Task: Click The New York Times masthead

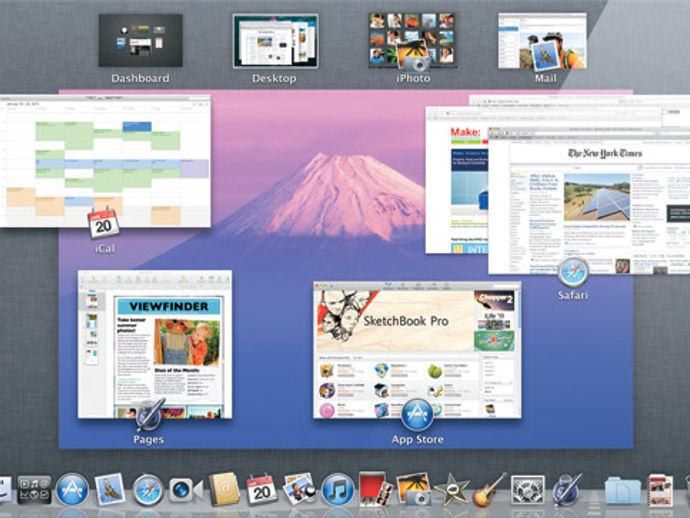Action: pos(605,153)
